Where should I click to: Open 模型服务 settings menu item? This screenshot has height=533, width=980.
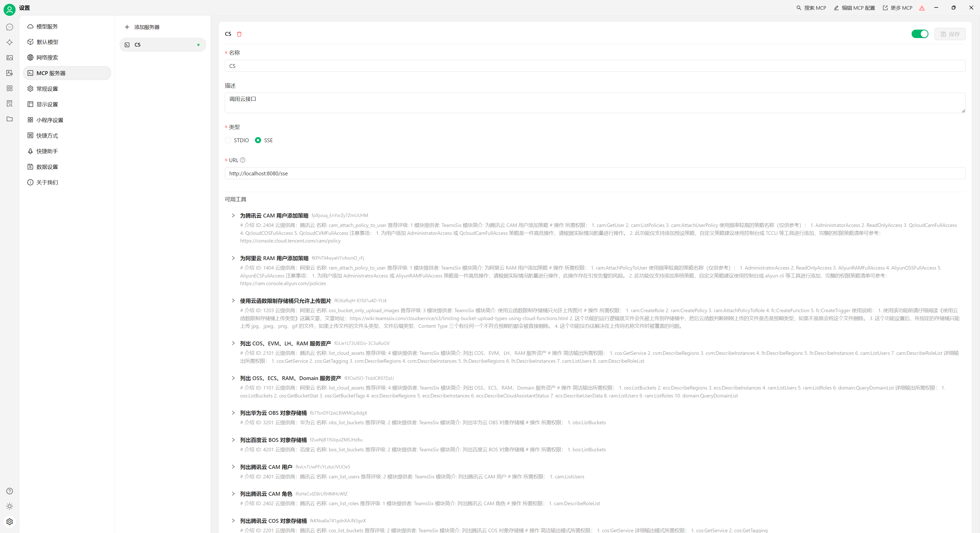(x=47, y=27)
